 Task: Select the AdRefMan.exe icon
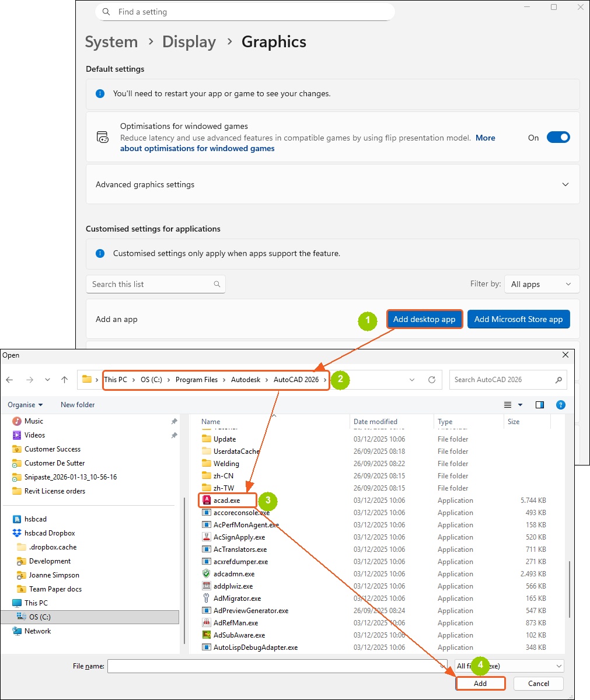point(206,623)
